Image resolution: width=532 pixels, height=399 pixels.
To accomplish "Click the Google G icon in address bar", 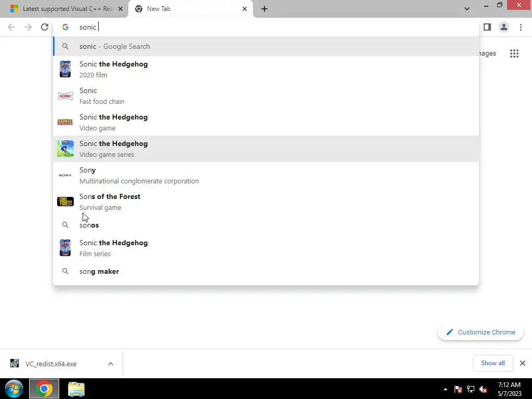I will tap(65, 27).
